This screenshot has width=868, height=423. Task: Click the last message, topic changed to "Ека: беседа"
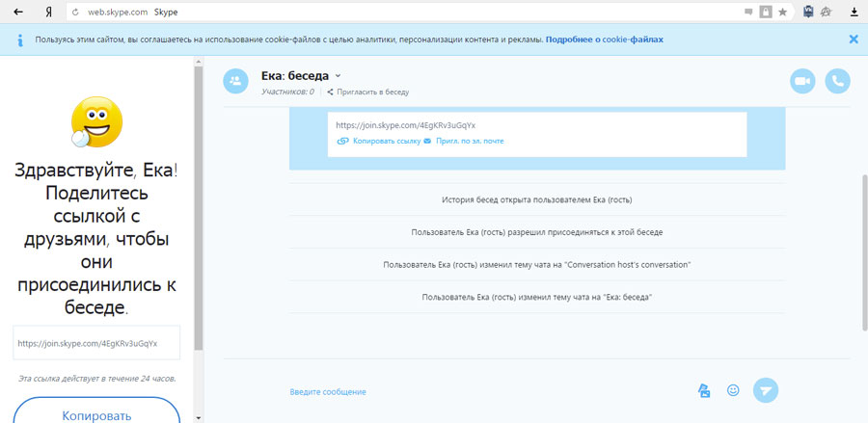[x=537, y=297]
